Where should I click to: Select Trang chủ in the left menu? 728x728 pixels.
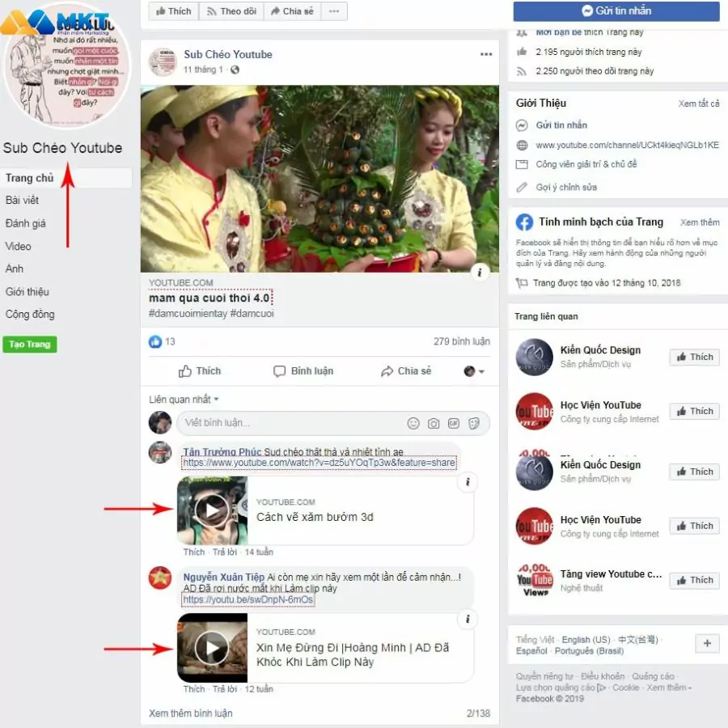(x=66, y=178)
